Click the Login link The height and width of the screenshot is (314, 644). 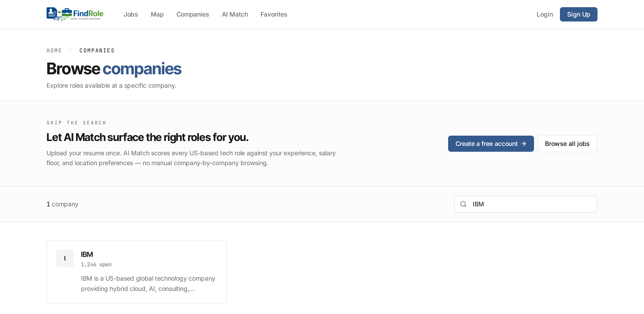pos(545,14)
